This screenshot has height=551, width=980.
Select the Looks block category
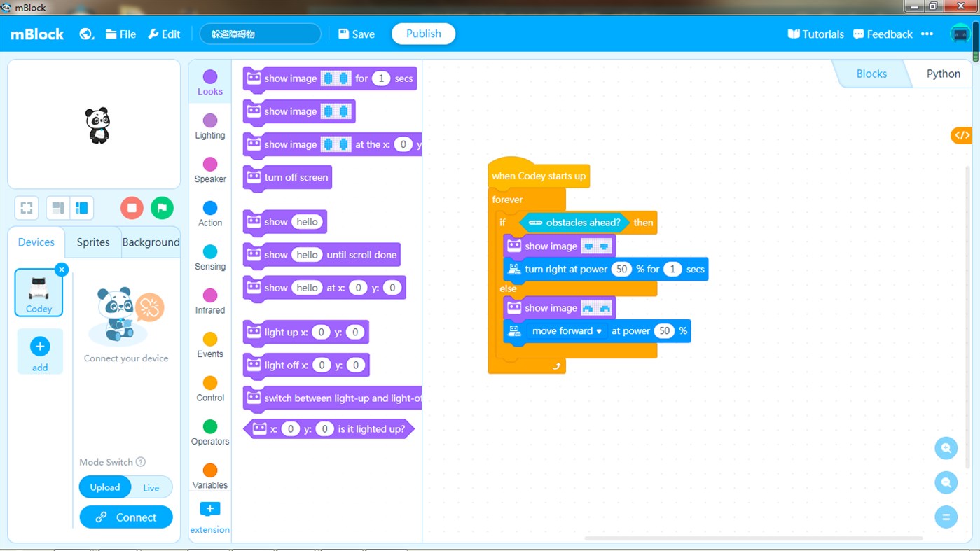click(210, 83)
